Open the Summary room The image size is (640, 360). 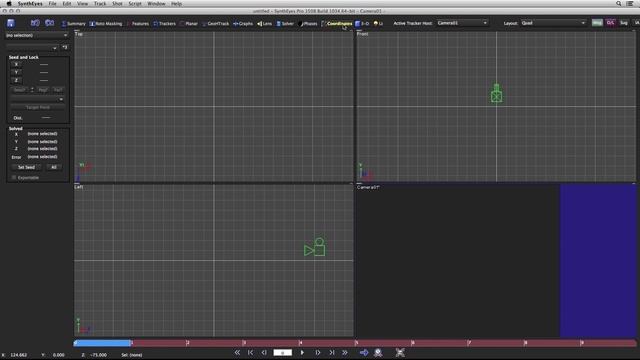point(73,24)
